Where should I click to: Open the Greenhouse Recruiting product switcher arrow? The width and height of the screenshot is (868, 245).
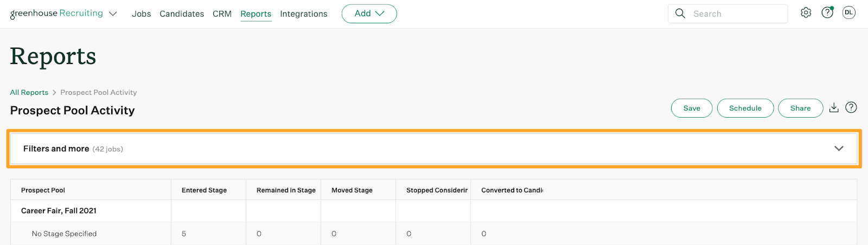pyautogui.click(x=113, y=14)
